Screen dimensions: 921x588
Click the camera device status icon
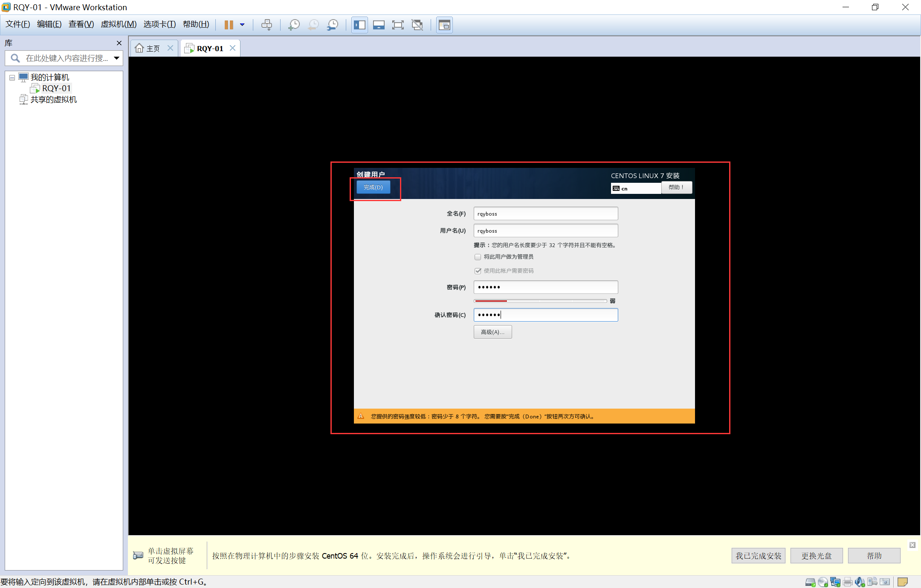[885, 582]
